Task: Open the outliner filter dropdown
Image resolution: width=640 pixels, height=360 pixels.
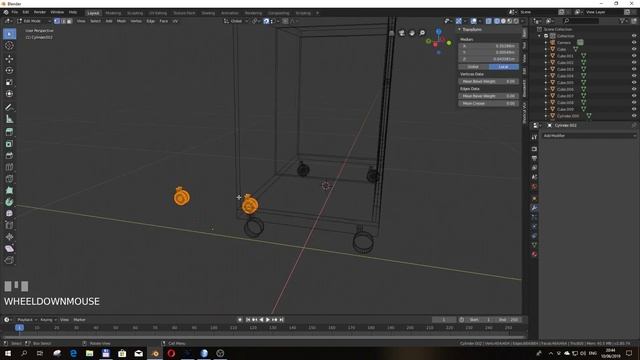Action: pyautogui.click(x=623, y=21)
